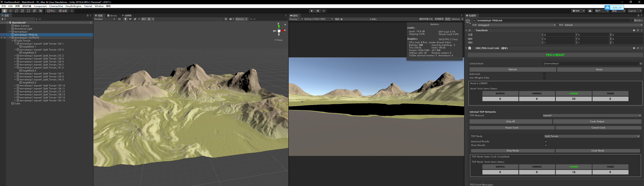Toggle scene grid visibility icon
This screenshot has width=644, height=186.
149,19
